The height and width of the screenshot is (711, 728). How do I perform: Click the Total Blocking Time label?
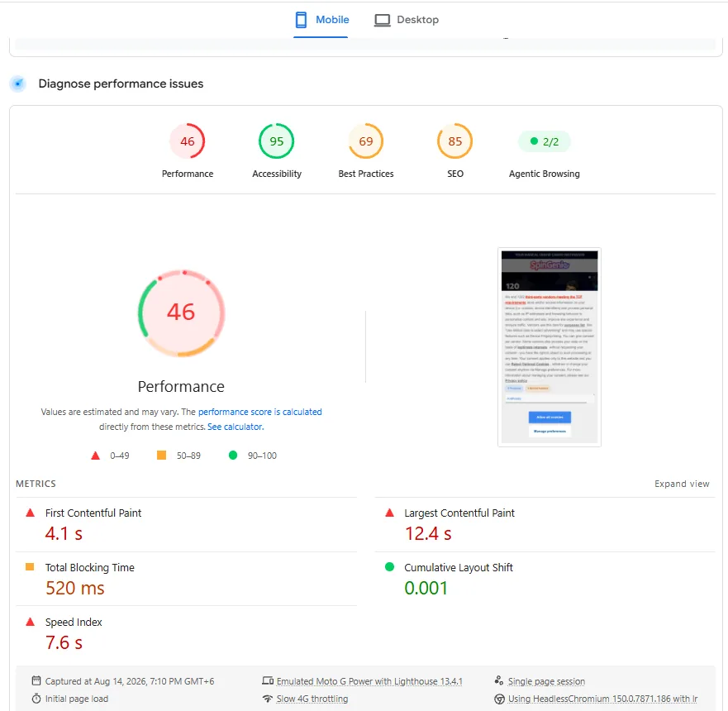click(89, 567)
